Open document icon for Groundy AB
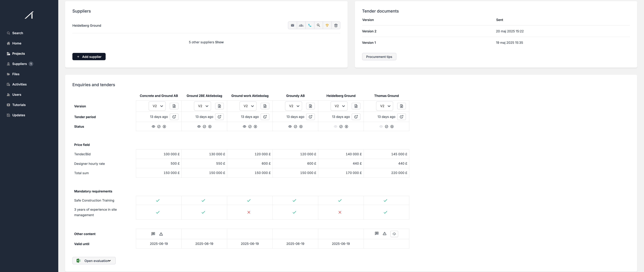This screenshot has height=272, width=644. [x=310, y=106]
